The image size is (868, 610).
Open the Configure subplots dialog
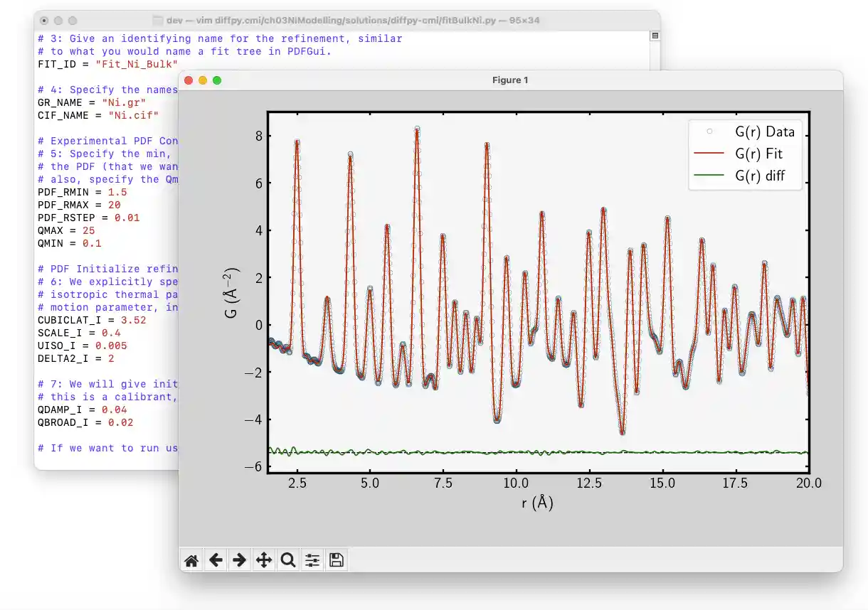(312, 560)
